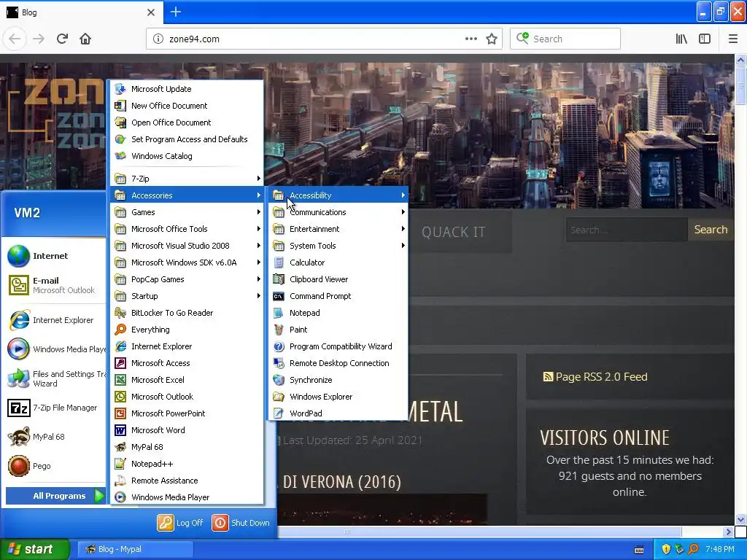This screenshot has width=747, height=560.
Task: Click the browser Search field
Action: (565, 39)
